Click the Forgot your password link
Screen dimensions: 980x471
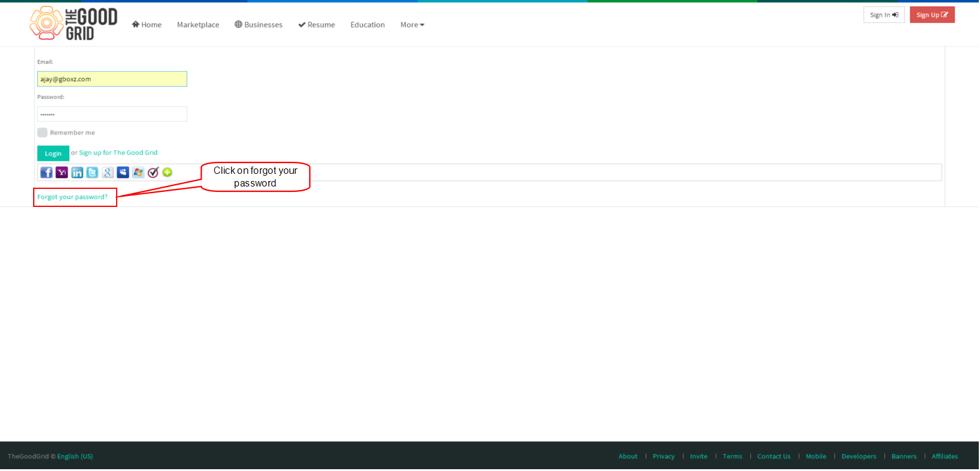click(x=73, y=197)
